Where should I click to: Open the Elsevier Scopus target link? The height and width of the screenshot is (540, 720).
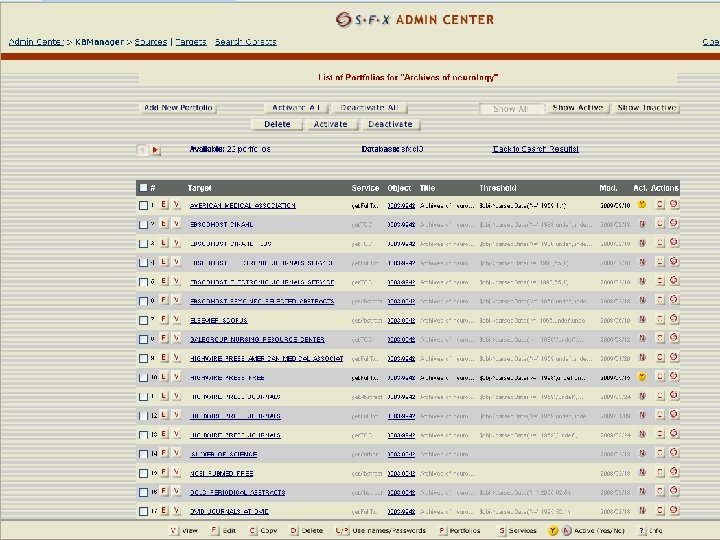click(x=219, y=321)
